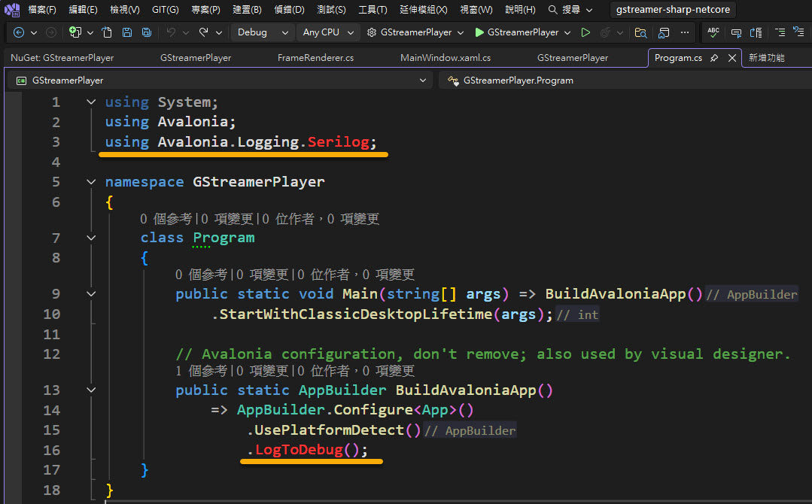Click the undo arrow icon
The width and height of the screenshot is (812, 504).
(x=171, y=32)
